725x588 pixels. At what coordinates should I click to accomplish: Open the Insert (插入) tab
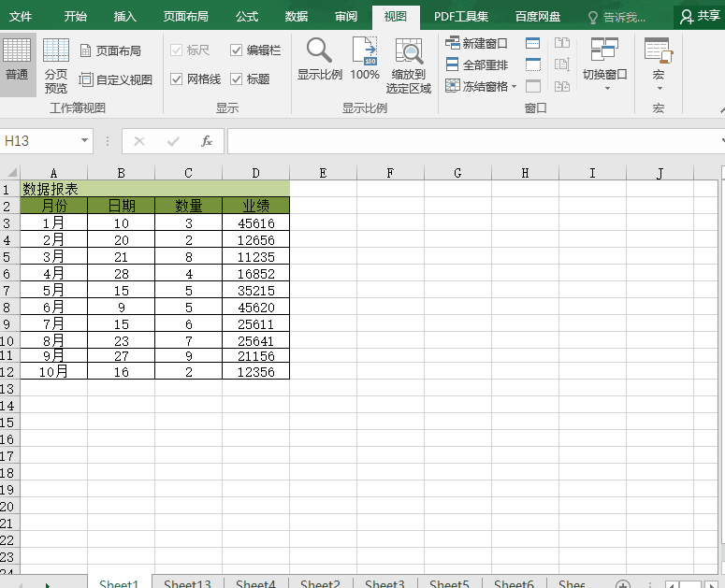pyautogui.click(x=124, y=17)
